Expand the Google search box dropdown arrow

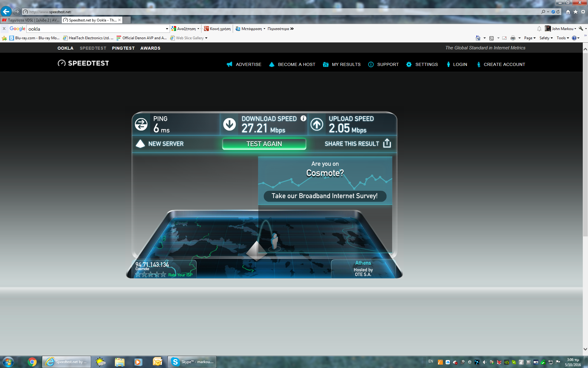tap(167, 29)
